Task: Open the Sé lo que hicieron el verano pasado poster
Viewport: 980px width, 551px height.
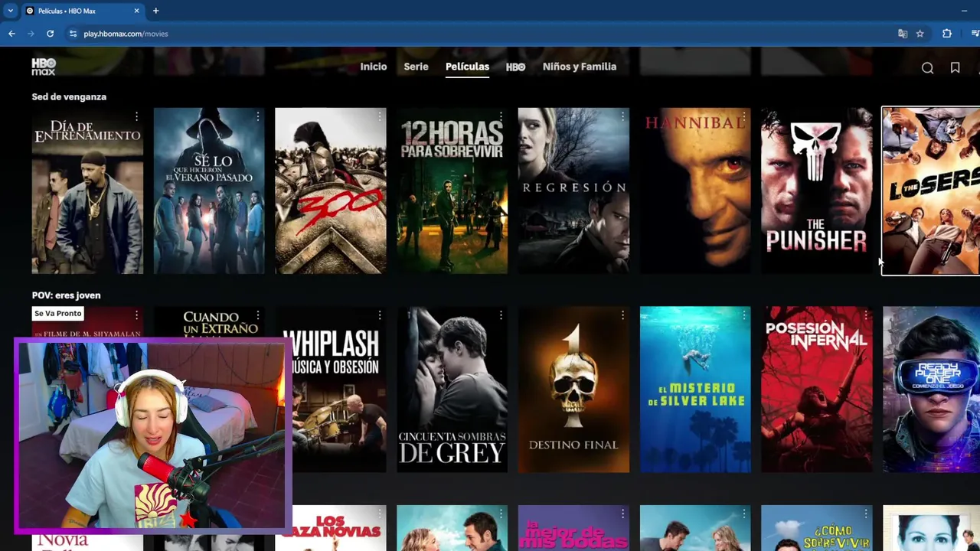Action: [x=209, y=191]
